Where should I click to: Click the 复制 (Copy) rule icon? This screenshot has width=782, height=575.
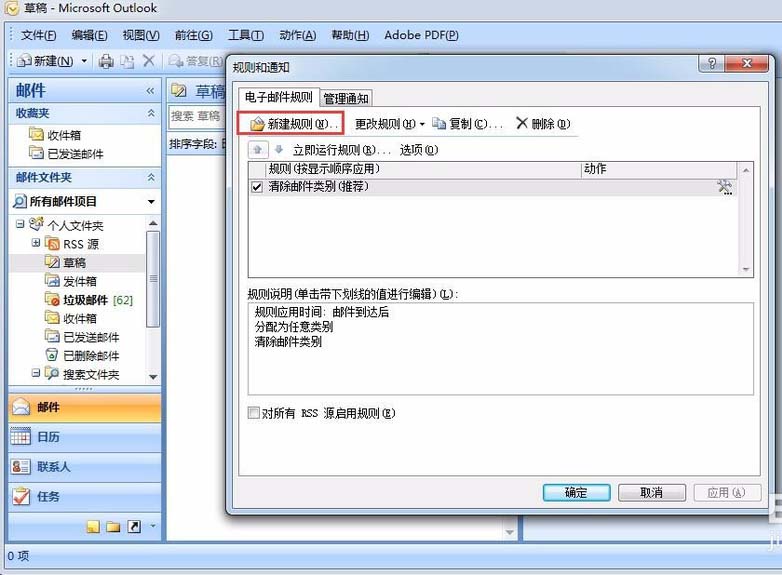click(439, 124)
